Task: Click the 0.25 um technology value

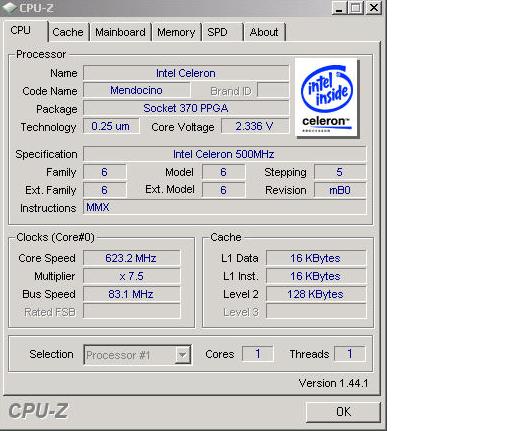Action: [111, 126]
